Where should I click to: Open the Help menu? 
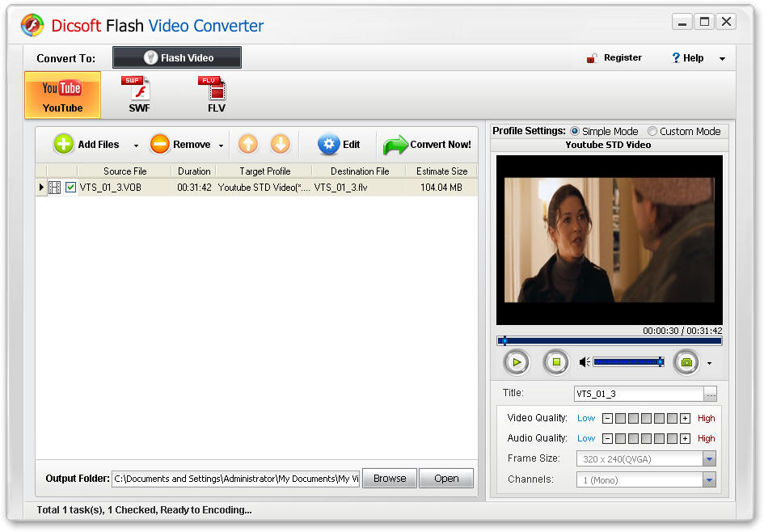point(687,58)
